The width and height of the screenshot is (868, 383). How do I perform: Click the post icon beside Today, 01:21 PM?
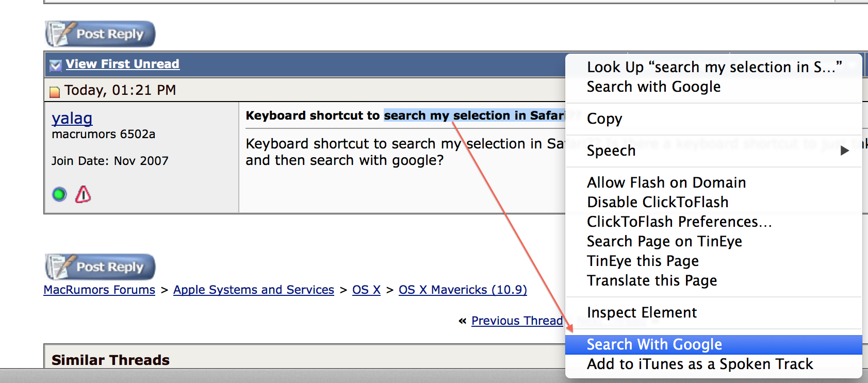(x=55, y=92)
